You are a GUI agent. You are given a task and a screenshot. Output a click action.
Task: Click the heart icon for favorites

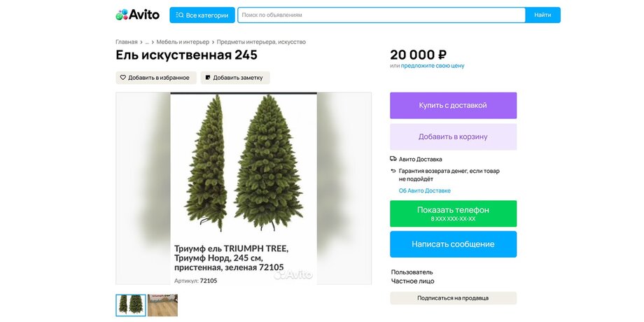(122, 77)
